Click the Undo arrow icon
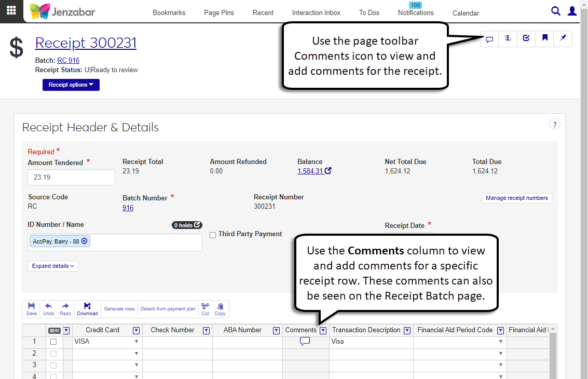Viewport: 588px width, 379px height. coord(48,309)
